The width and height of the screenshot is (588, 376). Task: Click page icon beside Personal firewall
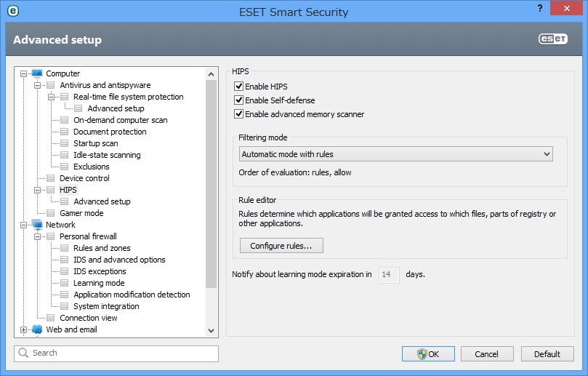(51, 236)
